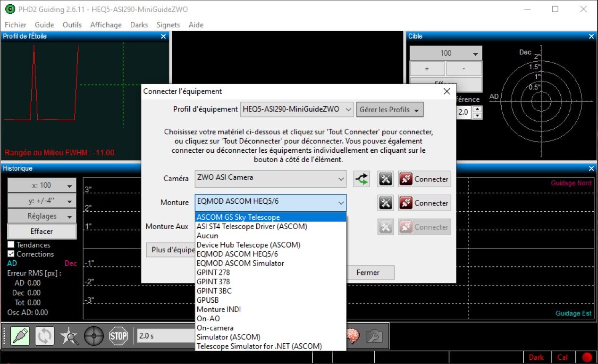598x364 pixels.
Task: Click the Fermer button
Action: (368, 272)
